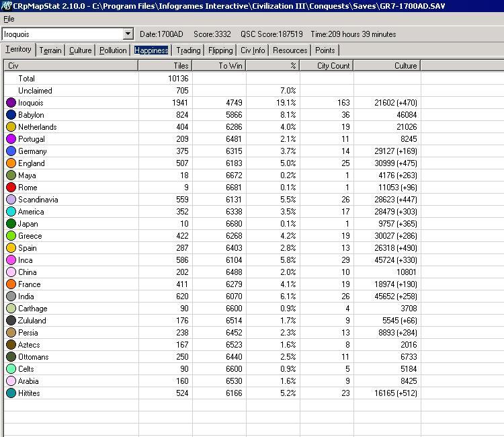Open the File menu
Screen dimensions: 504x437
coord(9,19)
